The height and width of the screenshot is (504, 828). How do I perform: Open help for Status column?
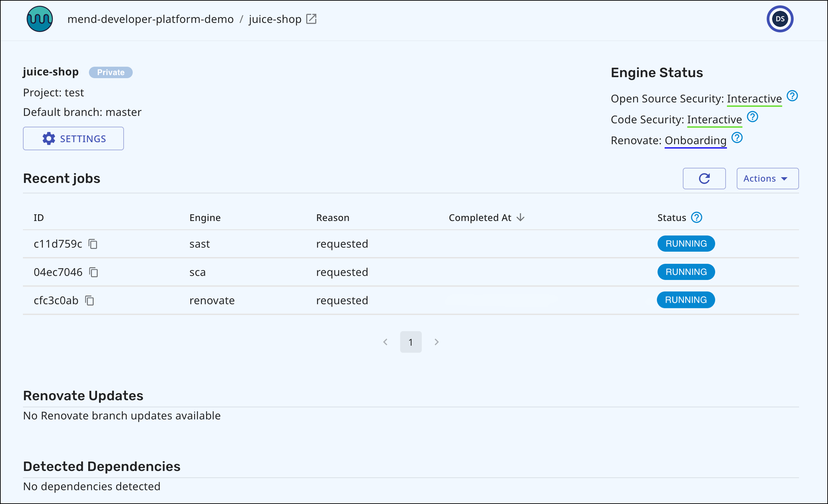(697, 218)
